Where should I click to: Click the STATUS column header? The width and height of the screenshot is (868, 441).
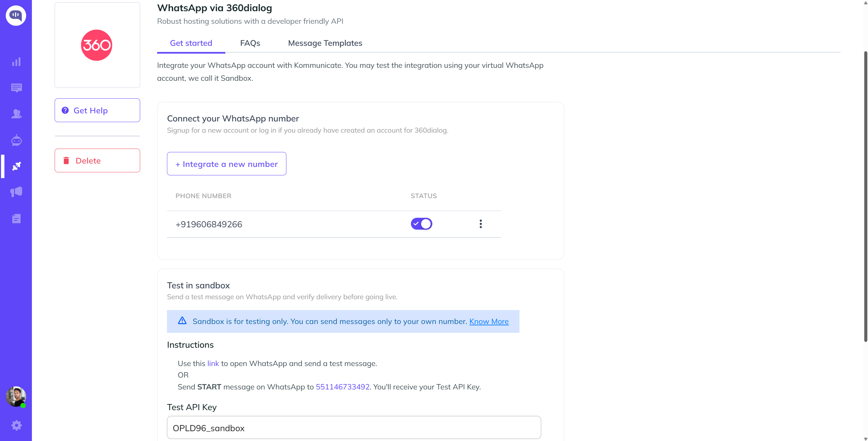tap(424, 196)
